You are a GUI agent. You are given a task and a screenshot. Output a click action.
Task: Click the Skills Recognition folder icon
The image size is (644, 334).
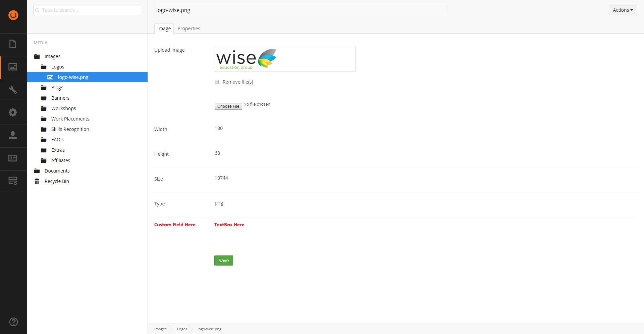pyautogui.click(x=44, y=129)
